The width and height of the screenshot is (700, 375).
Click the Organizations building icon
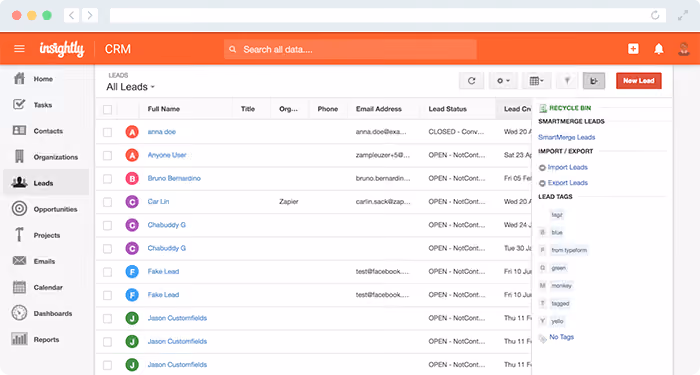click(19, 156)
